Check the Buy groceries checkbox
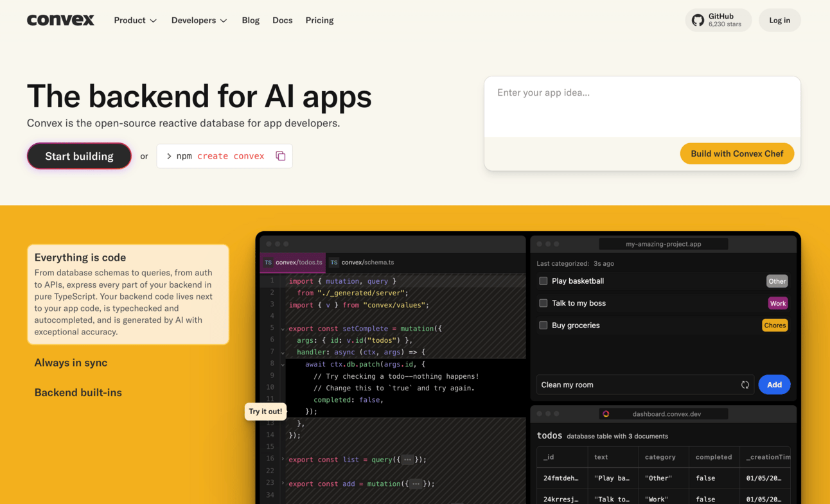The height and width of the screenshot is (504, 830). click(x=543, y=326)
